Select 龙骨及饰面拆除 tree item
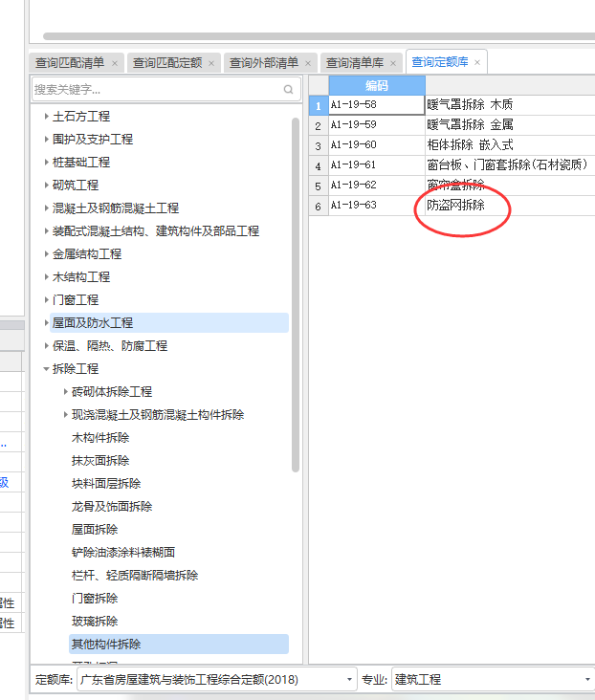 point(112,506)
